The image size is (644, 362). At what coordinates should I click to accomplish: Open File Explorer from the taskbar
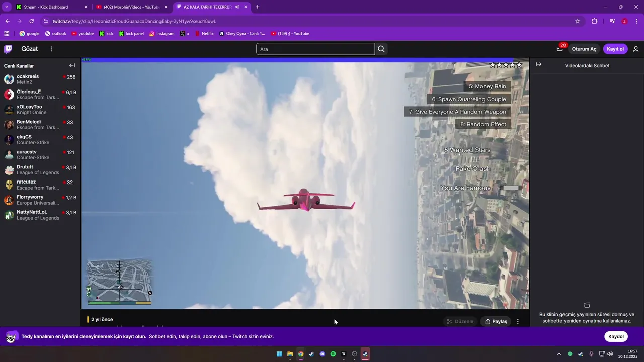290,354
